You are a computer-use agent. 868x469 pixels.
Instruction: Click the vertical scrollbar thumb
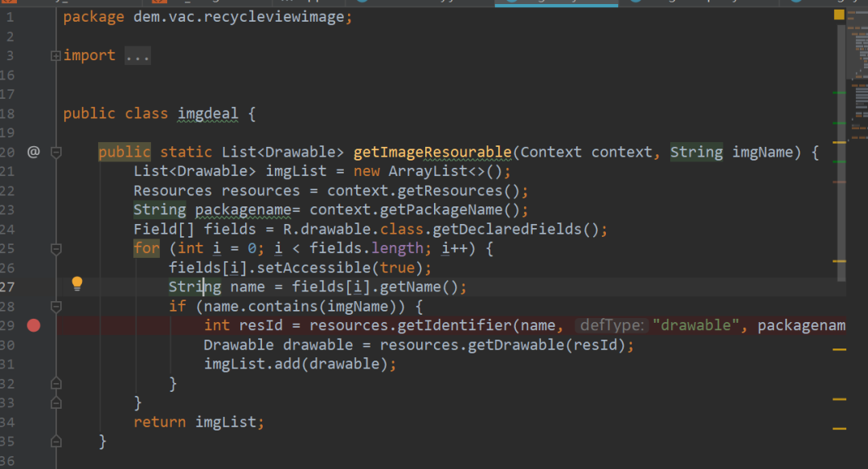pyautogui.click(x=841, y=161)
